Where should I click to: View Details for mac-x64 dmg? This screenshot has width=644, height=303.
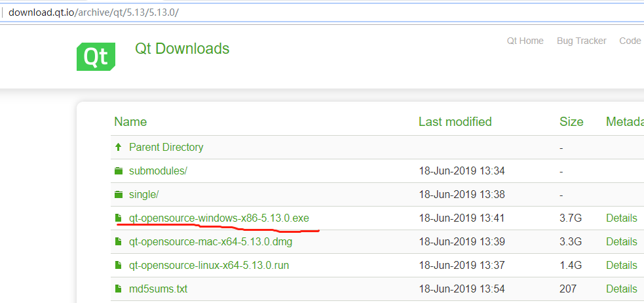622,242
